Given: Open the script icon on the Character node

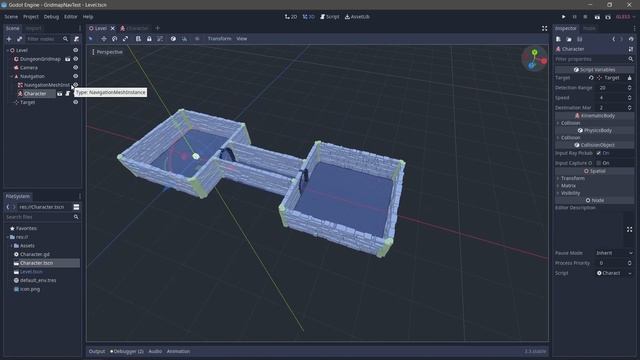Looking at the screenshot, I should click(68, 94).
